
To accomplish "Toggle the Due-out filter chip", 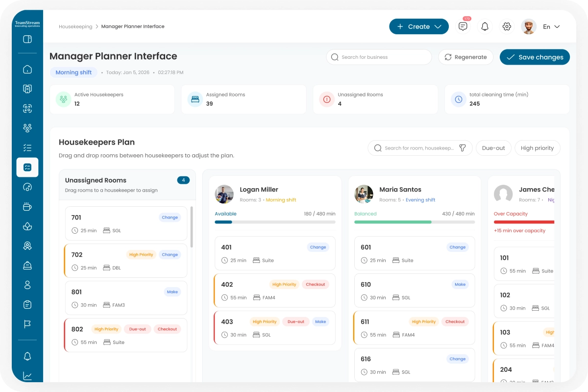I will tap(493, 148).
